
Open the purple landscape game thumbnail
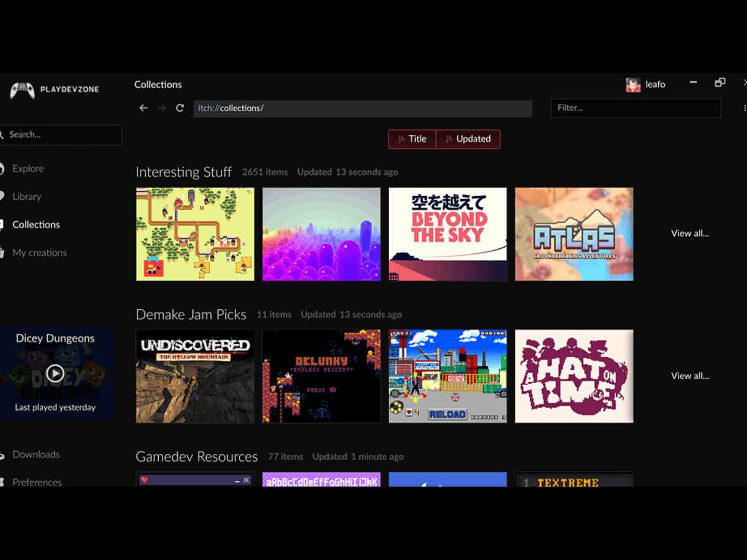pos(321,234)
